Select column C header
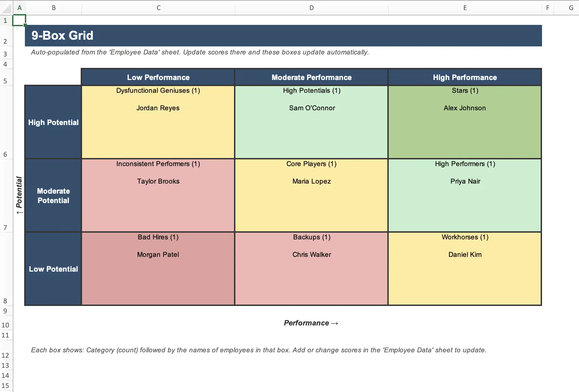This screenshot has height=392, width=579. coord(158,8)
